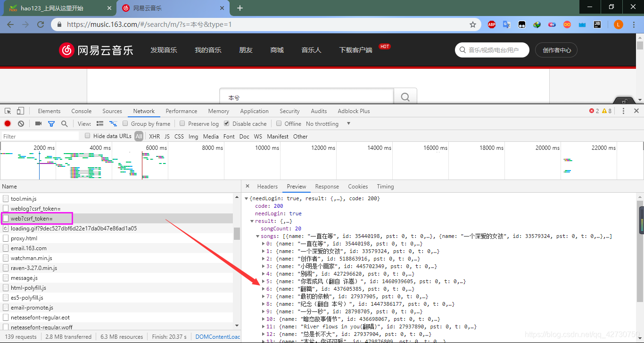Expand song 7 最初的依赖
This screenshot has width=644, height=343.
click(x=263, y=296)
